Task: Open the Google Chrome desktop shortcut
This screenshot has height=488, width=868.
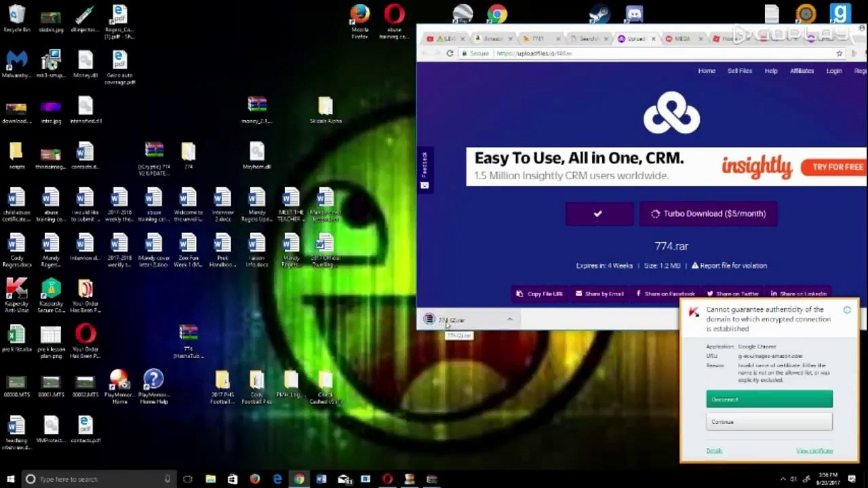Action: 497,14
